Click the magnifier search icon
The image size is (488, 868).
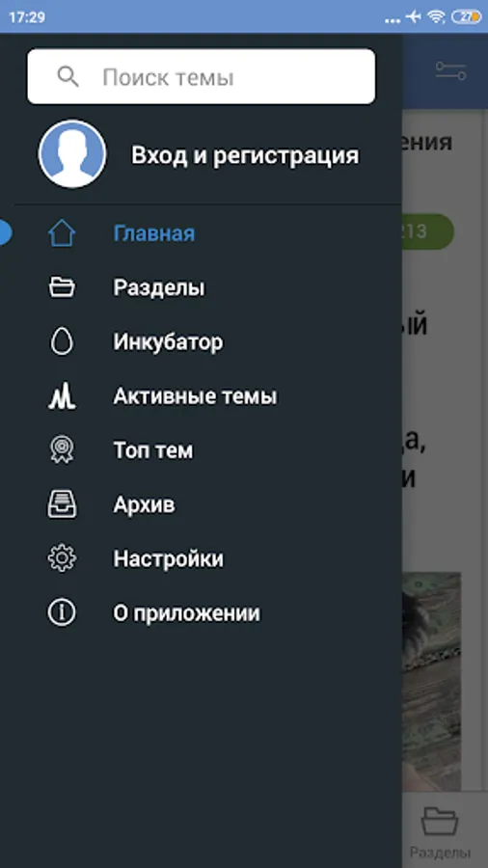click(68, 77)
